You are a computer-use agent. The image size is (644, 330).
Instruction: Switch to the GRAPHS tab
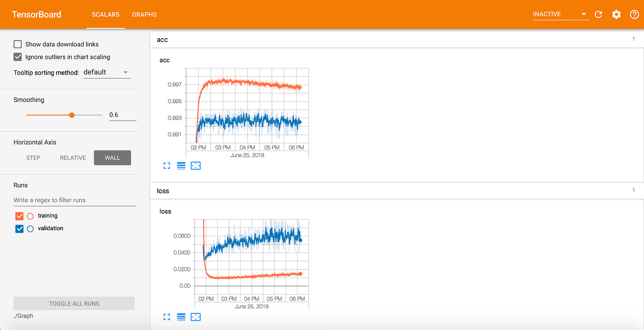pyautogui.click(x=144, y=14)
